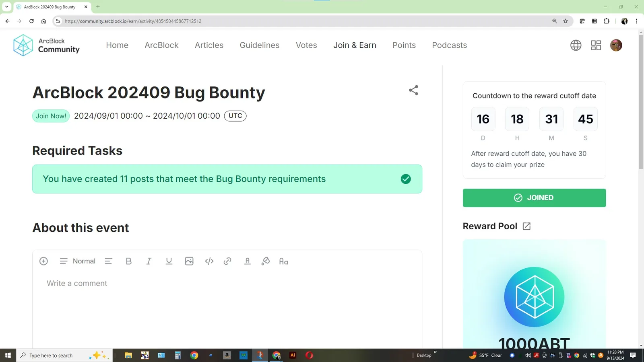Click the ArcBlock Community logo
The image size is (644, 362).
point(46,45)
